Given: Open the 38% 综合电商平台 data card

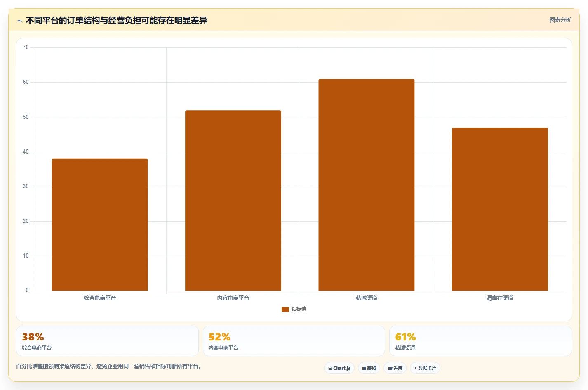Looking at the screenshot, I should pos(107,341).
